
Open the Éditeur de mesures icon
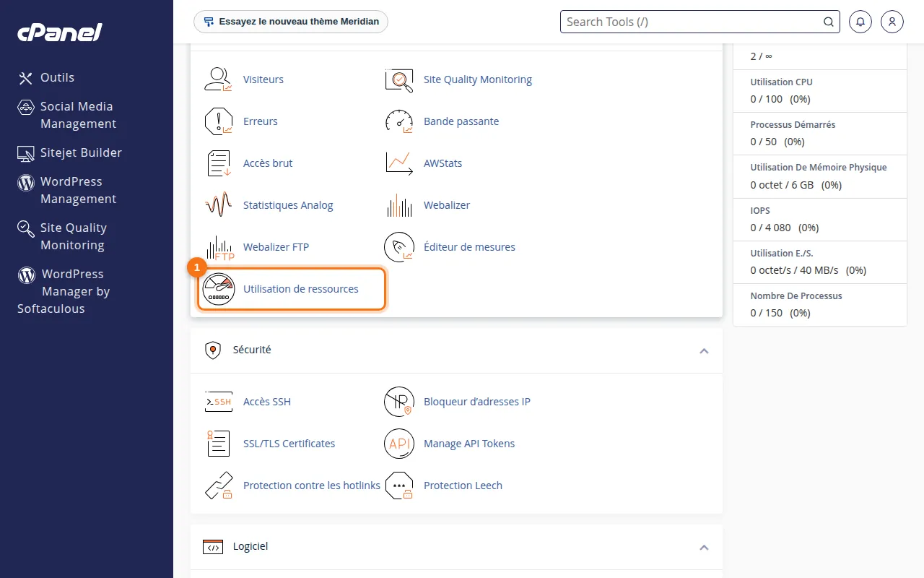point(399,247)
